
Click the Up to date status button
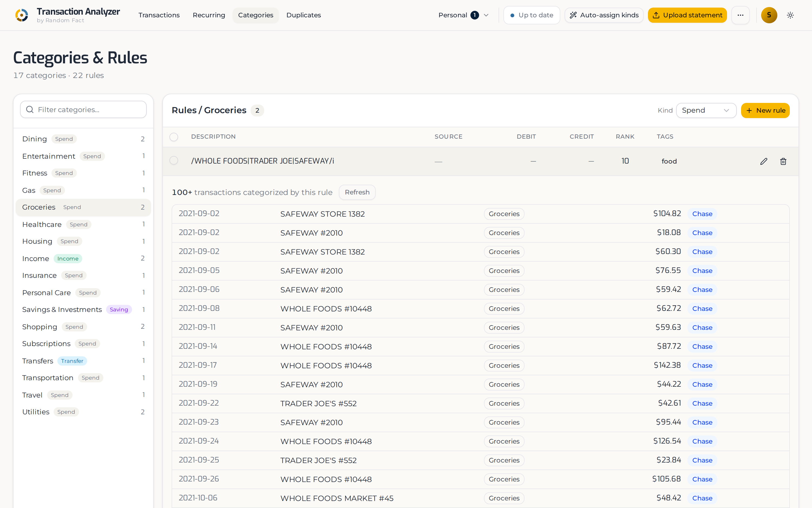[532, 15]
